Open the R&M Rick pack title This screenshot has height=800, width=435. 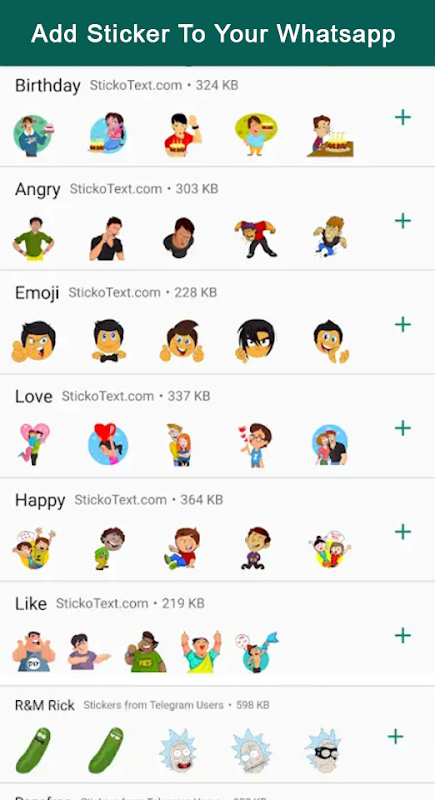point(45,705)
